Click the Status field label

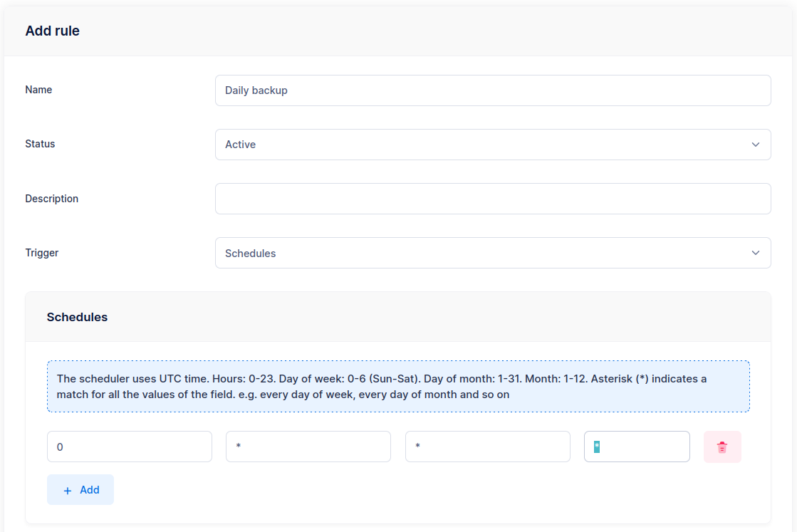coord(40,144)
